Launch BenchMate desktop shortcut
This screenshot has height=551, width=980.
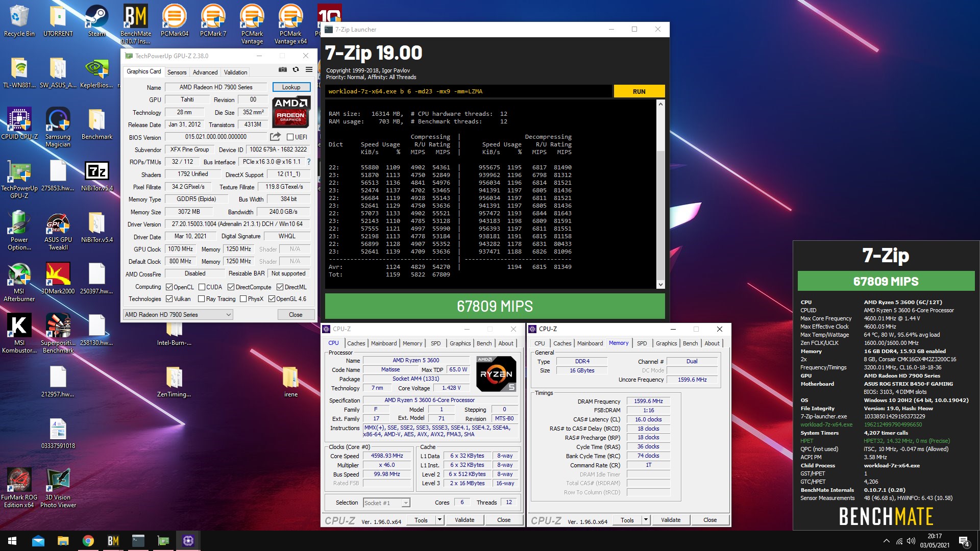(135, 24)
